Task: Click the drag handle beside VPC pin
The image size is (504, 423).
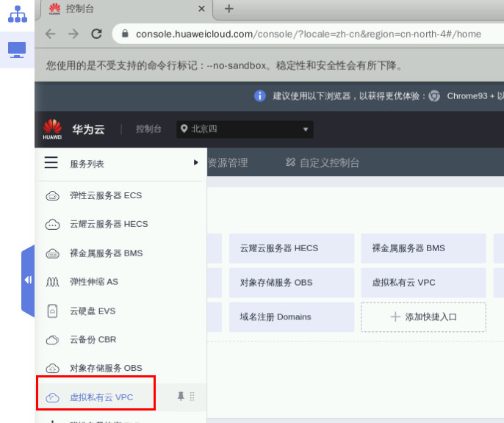Action: coord(192,397)
